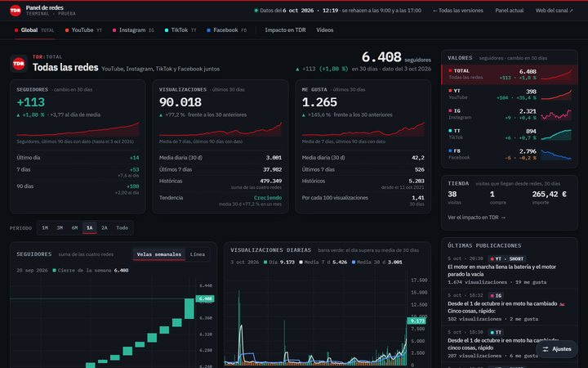Click the Tienda 38 visitas value
588x368 pixels.
452,194
